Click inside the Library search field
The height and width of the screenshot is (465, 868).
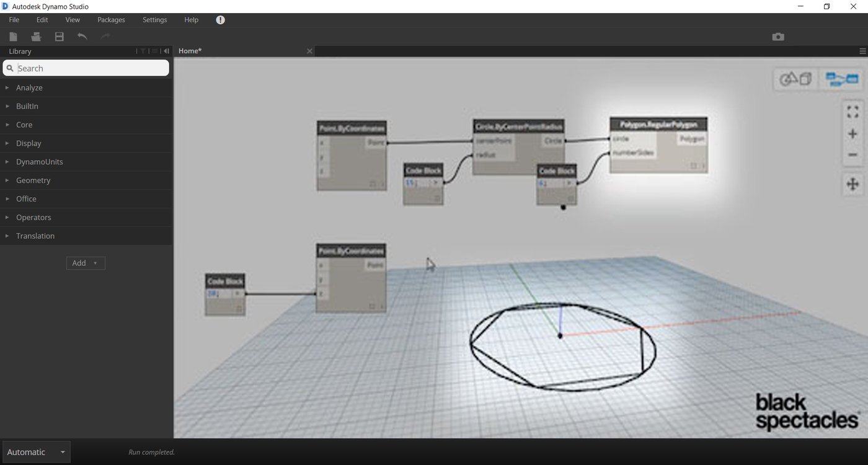point(87,68)
